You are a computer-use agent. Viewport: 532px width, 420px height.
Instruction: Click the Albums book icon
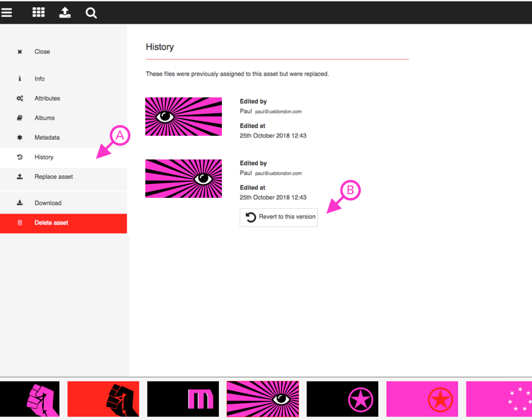[19, 118]
